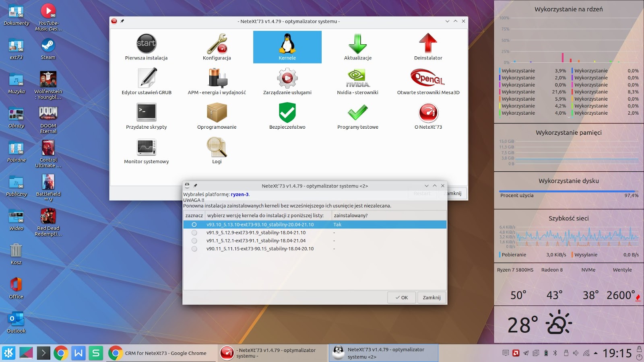Launch Konsole terminal from taskbar
644x362 pixels.
[x=43, y=353]
